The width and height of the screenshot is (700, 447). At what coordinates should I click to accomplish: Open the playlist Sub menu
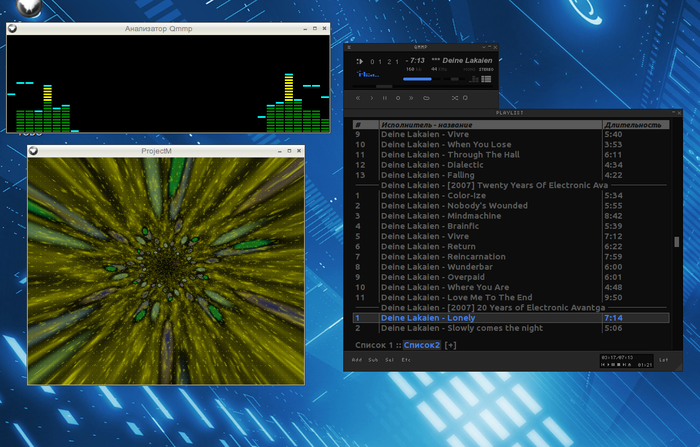pos(373,359)
